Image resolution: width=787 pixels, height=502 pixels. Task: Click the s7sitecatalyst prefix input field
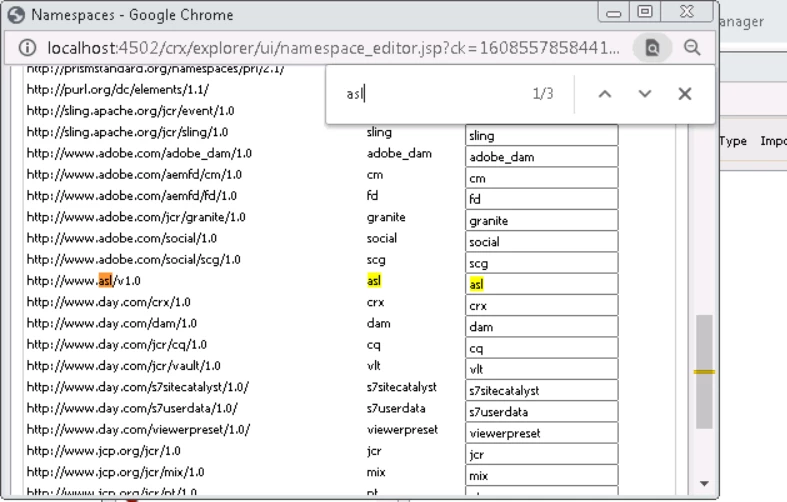542,391
